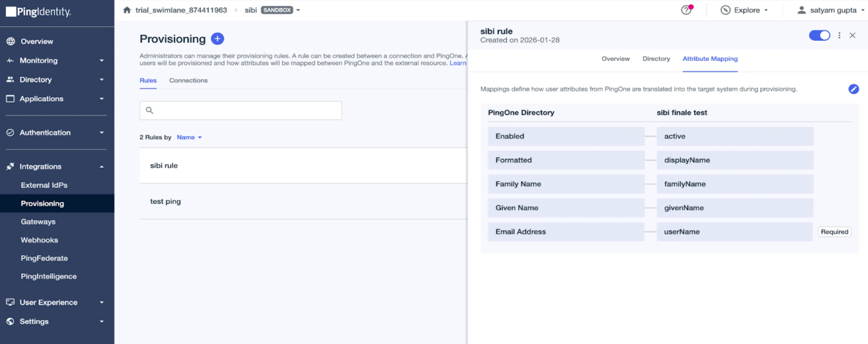Viewport: 868px width, 344px height.
Task: Click the Overview globe icon in sidebar
Action: click(11, 41)
